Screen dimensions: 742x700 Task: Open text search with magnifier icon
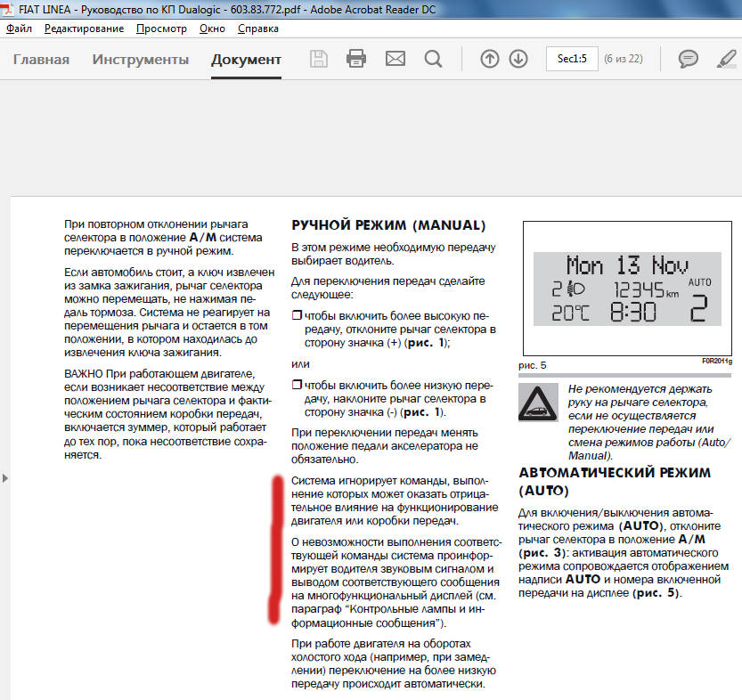(x=433, y=60)
